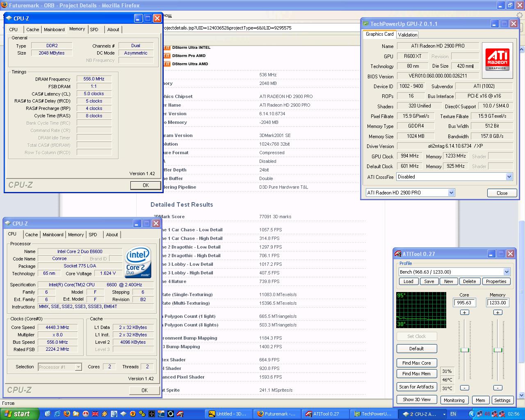The height and width of the screenshot is (420, 525).
Task: Click Show 3D View button
Action: coord(416,399)
